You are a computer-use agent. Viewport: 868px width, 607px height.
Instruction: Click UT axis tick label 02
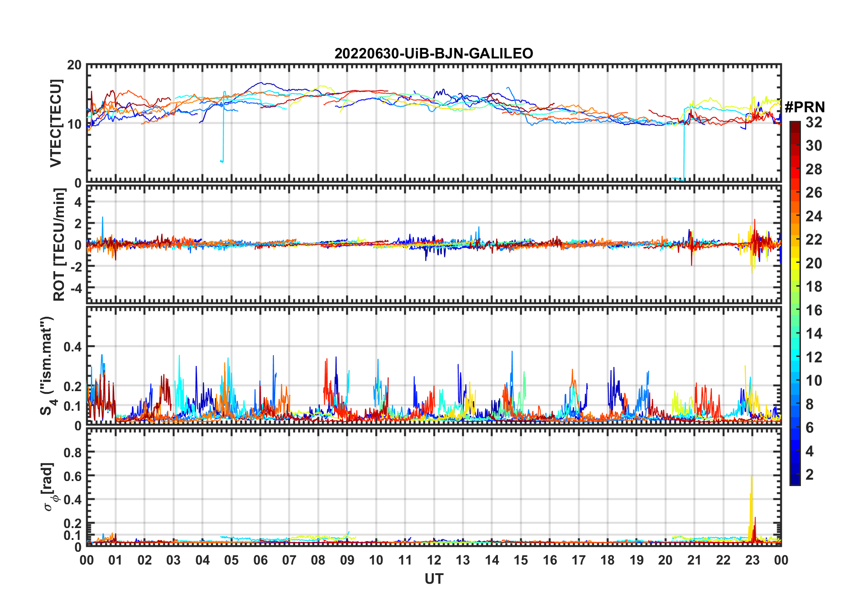click(145, 560)
